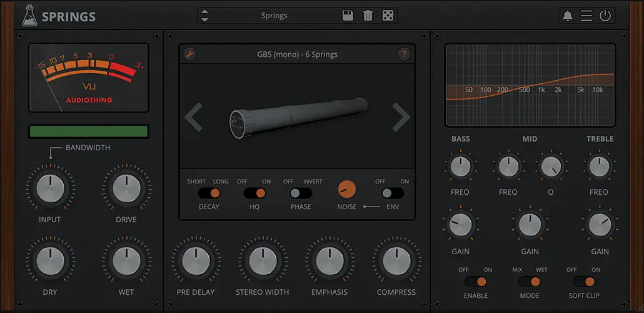Open the hamburger menu icon
Image resolution: width=644 pixels, height=313 pixels.
pyautogui.click(x=586, y=16)
